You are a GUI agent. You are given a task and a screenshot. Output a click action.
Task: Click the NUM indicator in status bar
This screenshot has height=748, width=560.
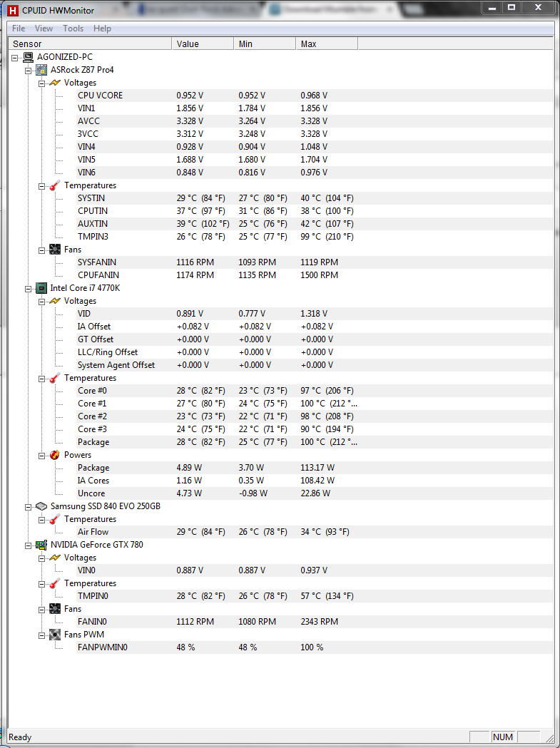tap(503, 737)
